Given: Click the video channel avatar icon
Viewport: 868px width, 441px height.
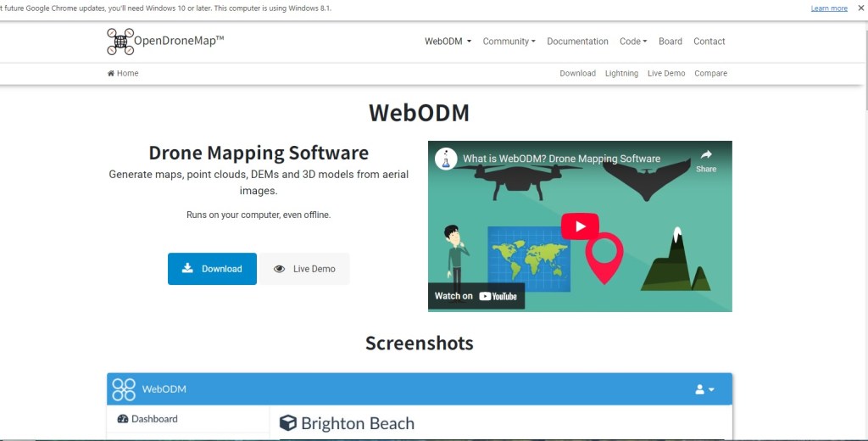Looking at the screenshot, I should click(x=446, y=159).
